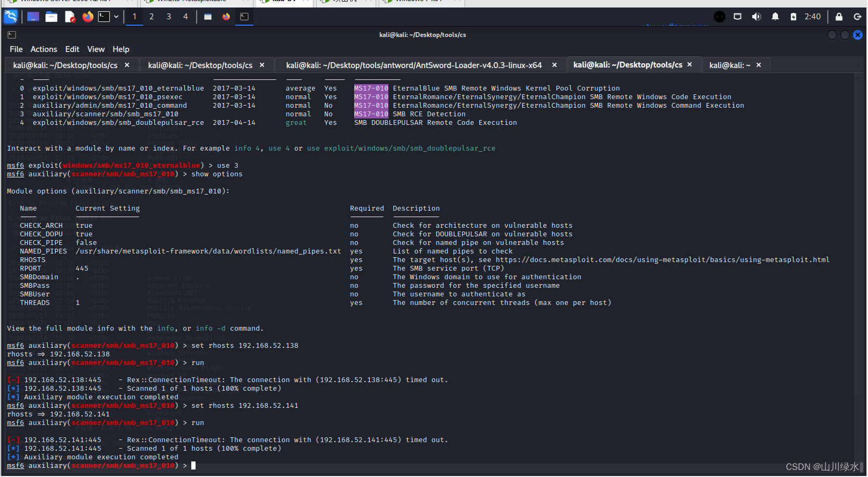The image size is (868, 477).
Task: Click 'set rhosts 192.168.52.141' command text
Action: click(x=245, y=406)
